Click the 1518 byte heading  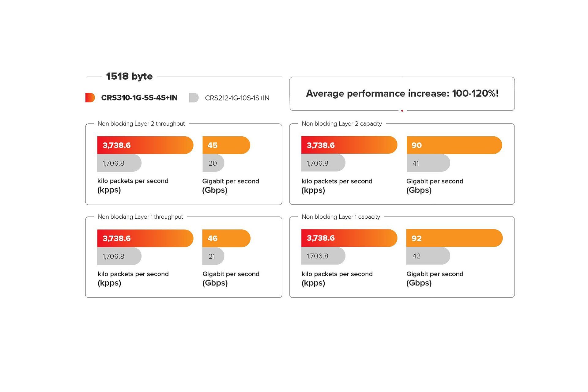click(x=129, y=76)
